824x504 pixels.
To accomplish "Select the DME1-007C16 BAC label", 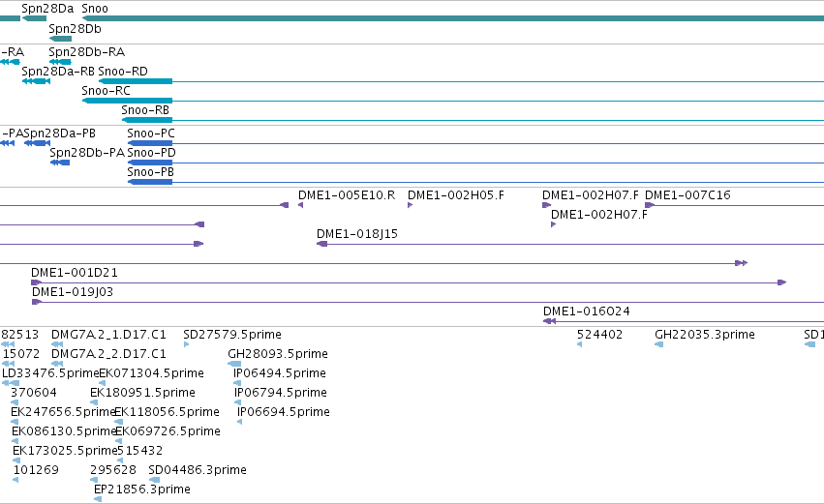I will [687, 195].
